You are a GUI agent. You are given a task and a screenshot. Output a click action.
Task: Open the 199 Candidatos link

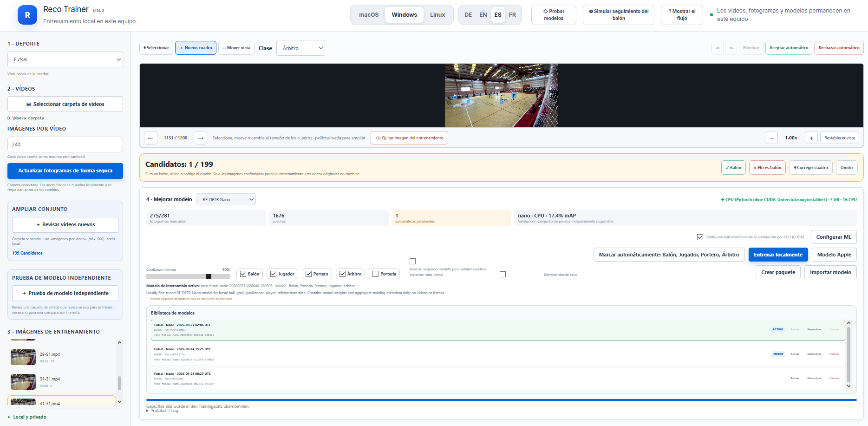click(27, 253)
